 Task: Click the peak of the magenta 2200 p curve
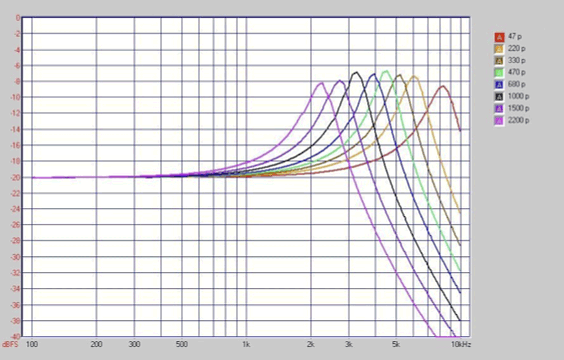(x=321, y=83)
